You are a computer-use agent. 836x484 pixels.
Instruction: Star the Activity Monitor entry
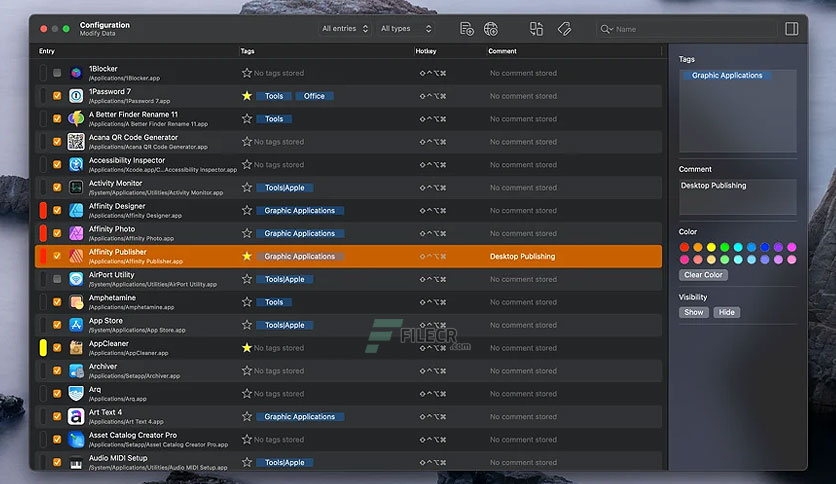tap(246, 188)
